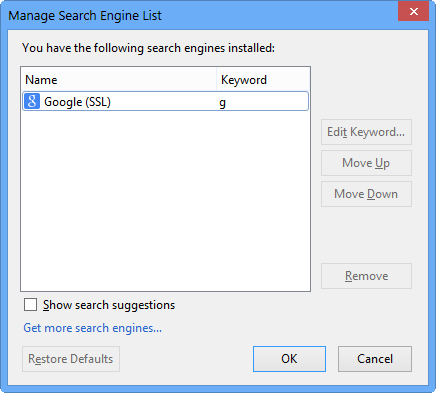This screenshot has width=436, height=393.
Task: Select the Google (SSL) search engine entry
Action: coord(165,101)
